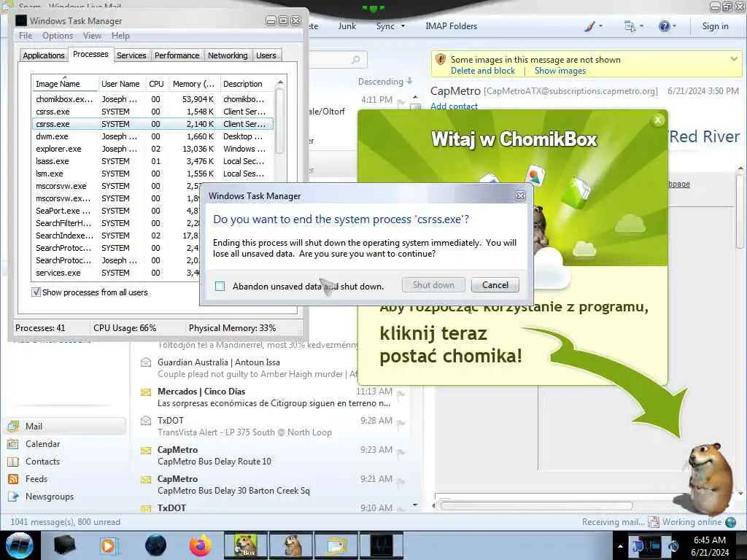The image size is (747, 560).
Task: Open Firefox from the taskbar
Action: tap(201, 545)
